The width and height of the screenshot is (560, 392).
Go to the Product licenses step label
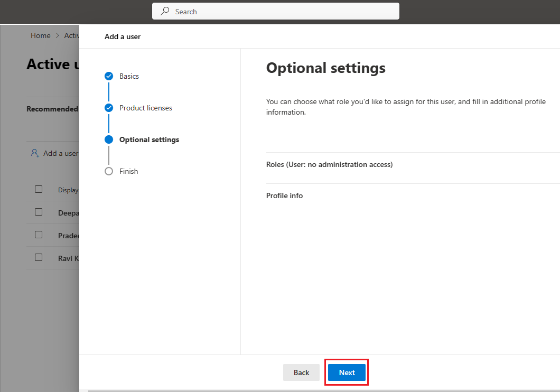146,108
